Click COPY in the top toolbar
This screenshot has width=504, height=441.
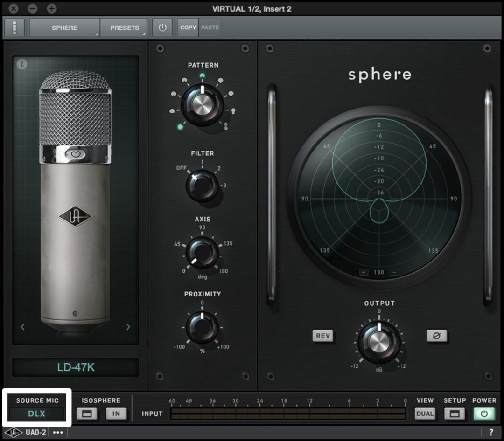[187, 27]
